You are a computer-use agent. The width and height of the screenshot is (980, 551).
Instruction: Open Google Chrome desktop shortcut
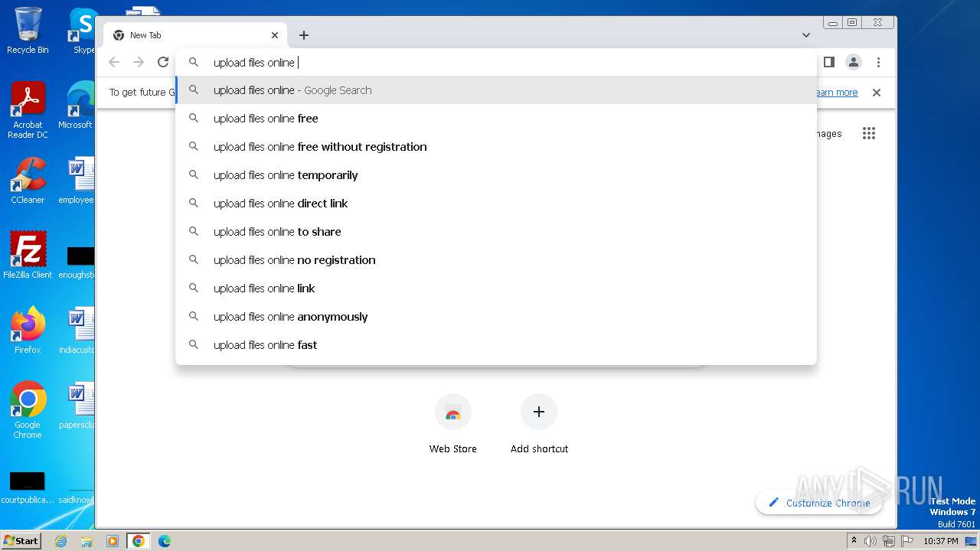point(28,410)
